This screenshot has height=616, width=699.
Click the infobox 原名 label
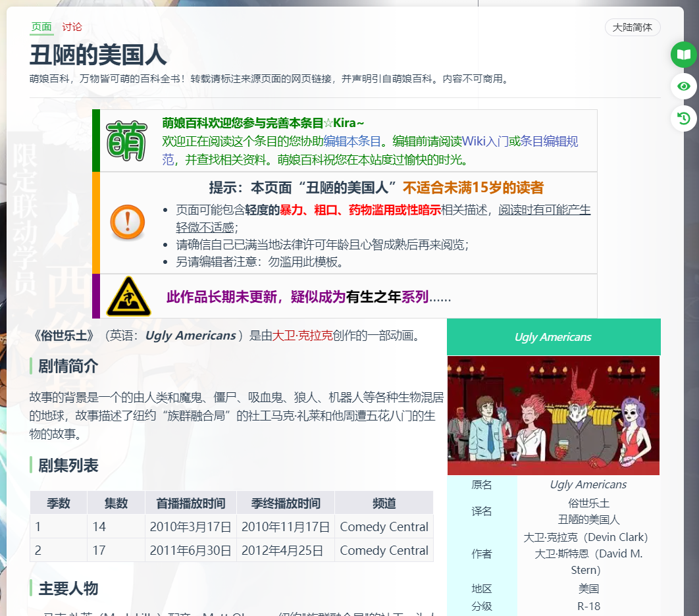(481, 484)
